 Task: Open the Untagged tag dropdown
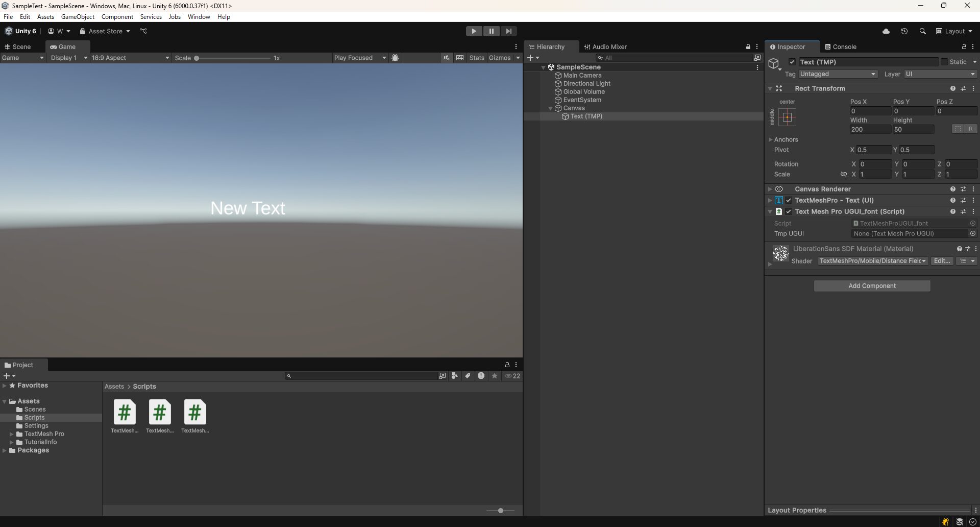837,74
